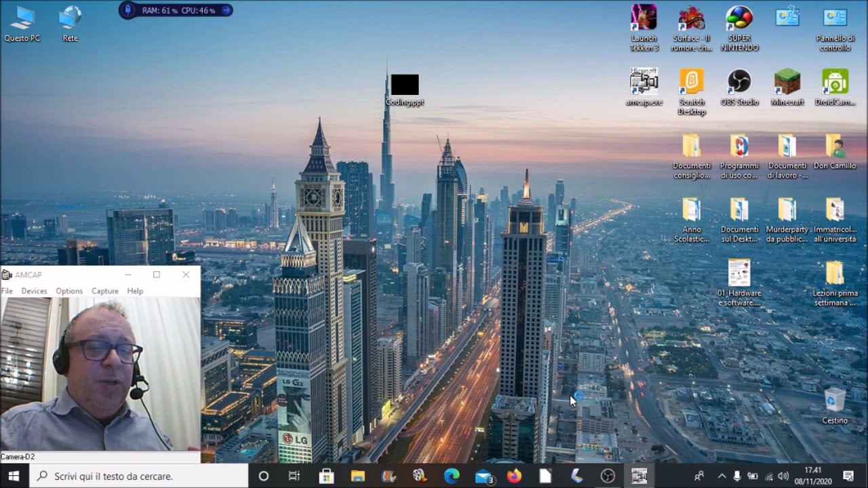
Task: Click the AMCAP webcam preview image
Action: [x=100, y=374]
